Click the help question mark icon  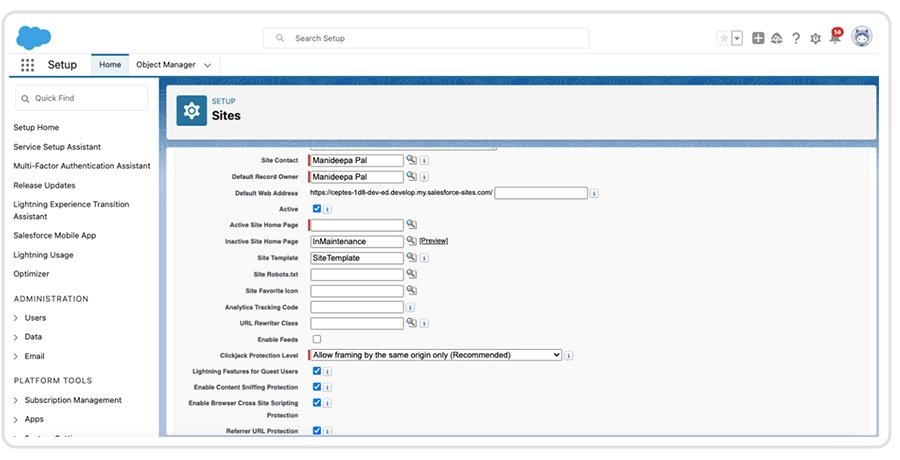796,38
